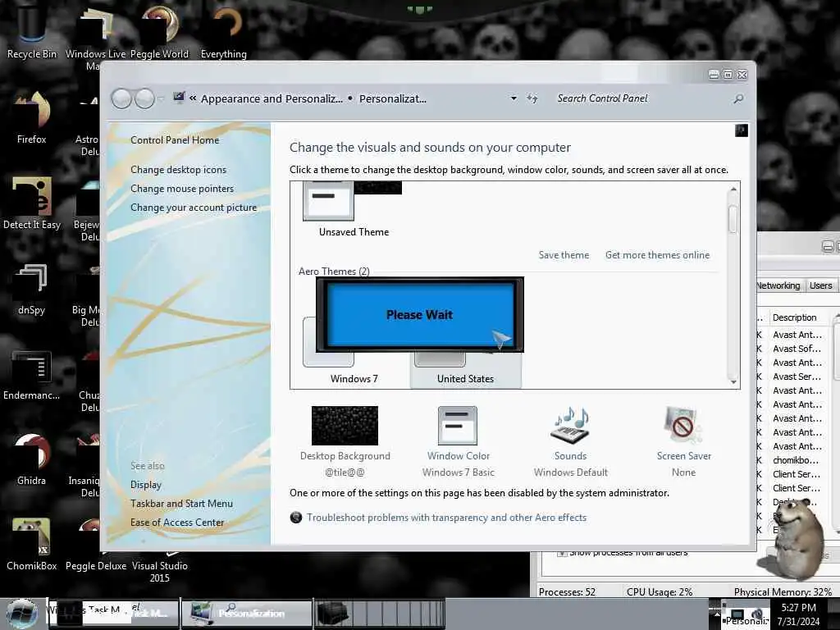Click Get more themes online link
Image resolution: width=840 pixels, height=630 pixels.
(657, 255)
